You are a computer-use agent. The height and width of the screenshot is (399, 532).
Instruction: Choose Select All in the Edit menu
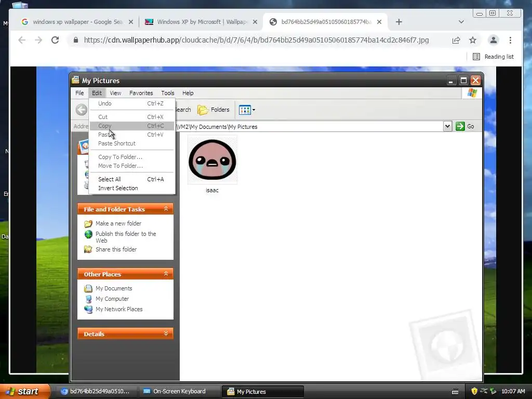point(132,179)
